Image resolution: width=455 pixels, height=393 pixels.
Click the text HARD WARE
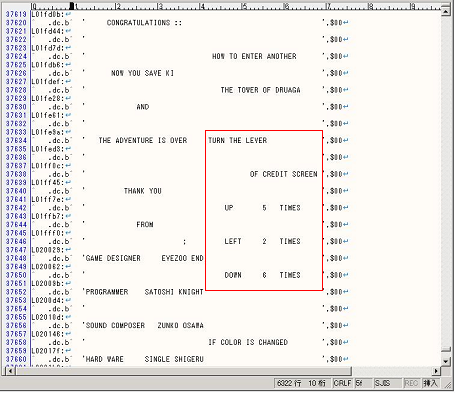click(105, 359)
